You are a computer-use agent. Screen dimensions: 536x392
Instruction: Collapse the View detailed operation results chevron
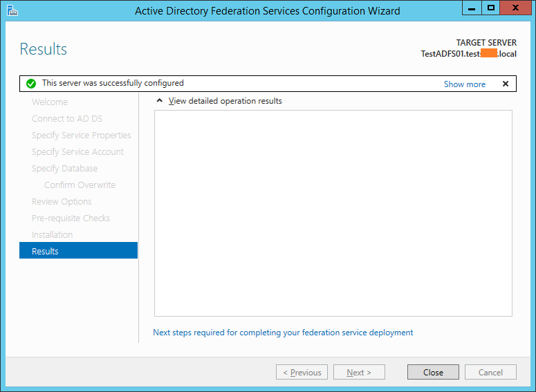(x=160, y=101)
